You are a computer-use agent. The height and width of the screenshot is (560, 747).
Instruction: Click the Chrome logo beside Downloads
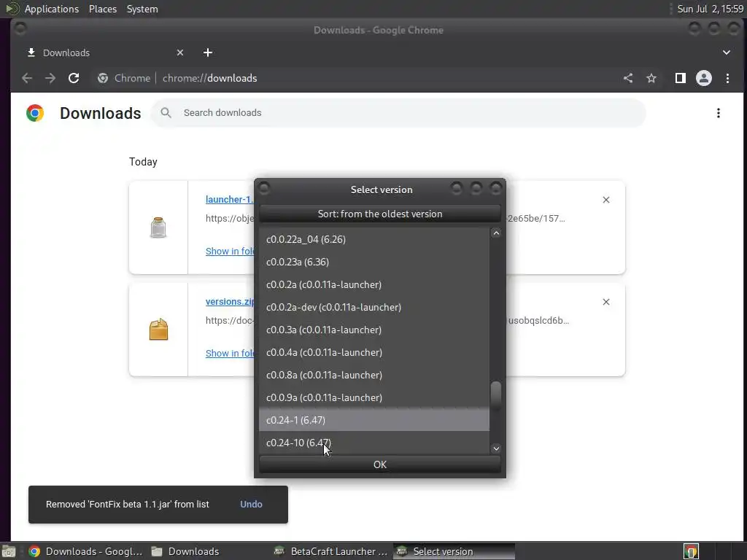pyautogui.click(x=35, y=113)
